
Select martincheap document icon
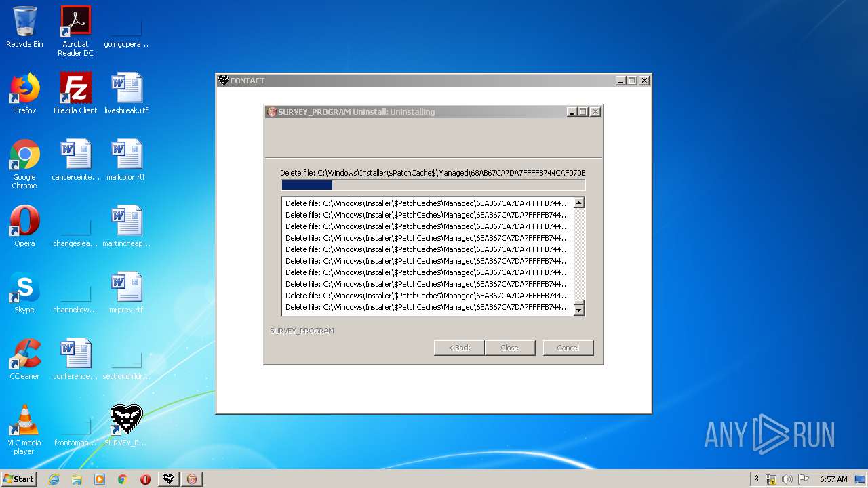(126, 226)
